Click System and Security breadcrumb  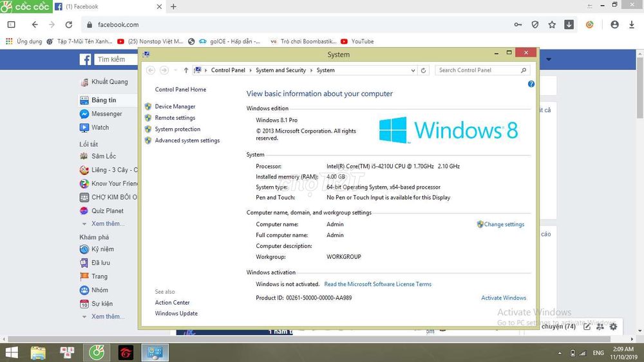click(x=281, y=70)
